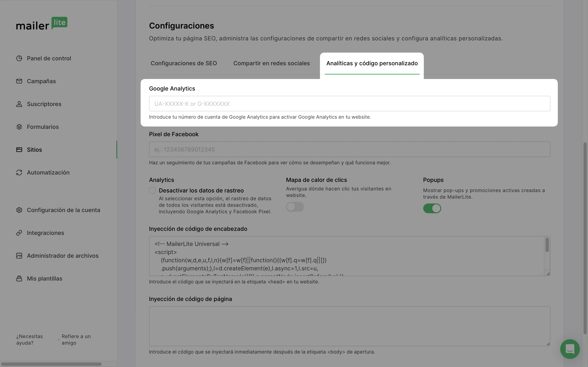
Task: Click Refiere a un amigo link
Action: click(x=76, y=339)
